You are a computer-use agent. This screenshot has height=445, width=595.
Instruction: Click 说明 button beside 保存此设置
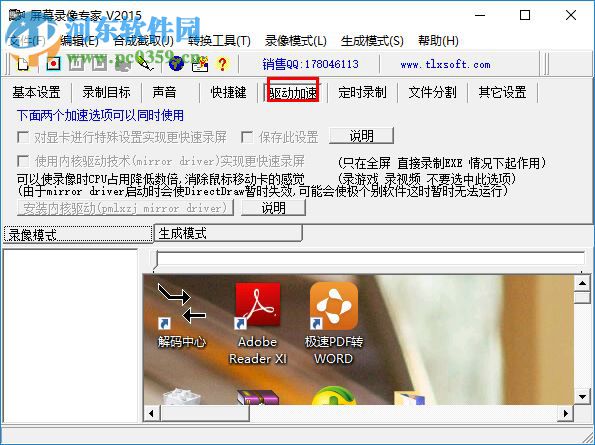coord(361,136)
